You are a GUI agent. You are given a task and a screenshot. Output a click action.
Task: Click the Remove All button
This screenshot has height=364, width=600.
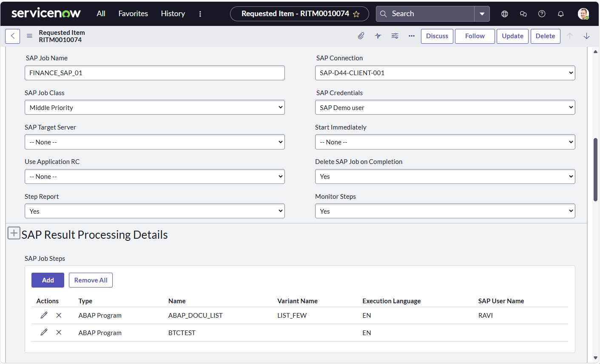click(91, 280)
